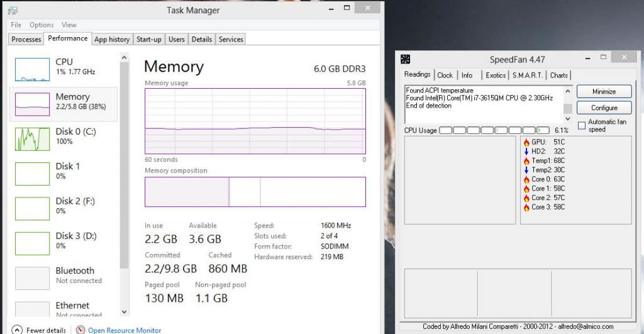Switch to the Services tab

231,39
